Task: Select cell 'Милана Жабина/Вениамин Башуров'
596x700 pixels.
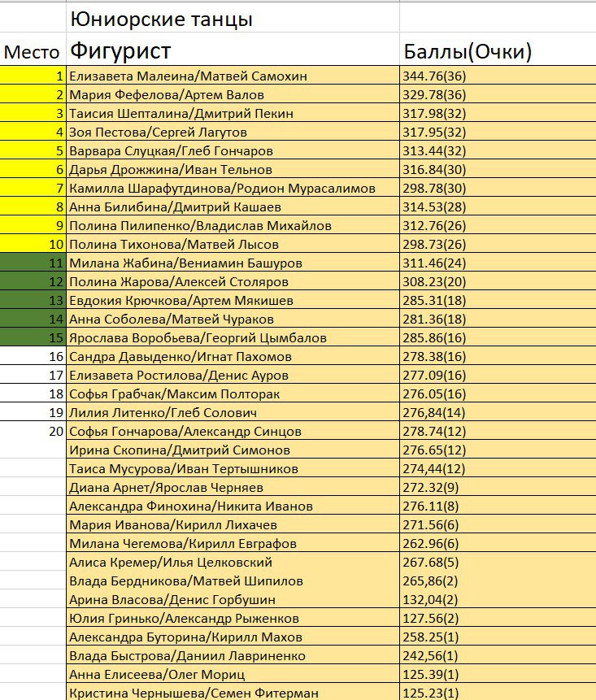Action: [x=233, y=263]
